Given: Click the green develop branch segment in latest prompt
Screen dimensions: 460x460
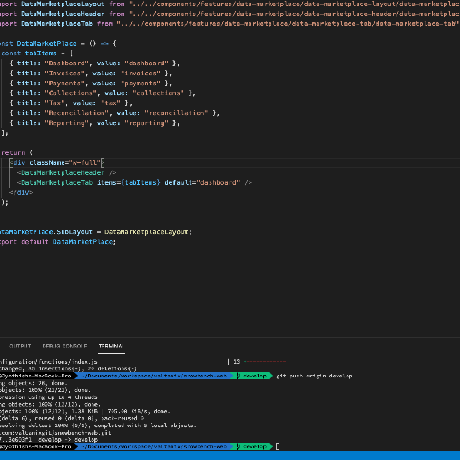Looking at the screenshot, I should point(254,446).
